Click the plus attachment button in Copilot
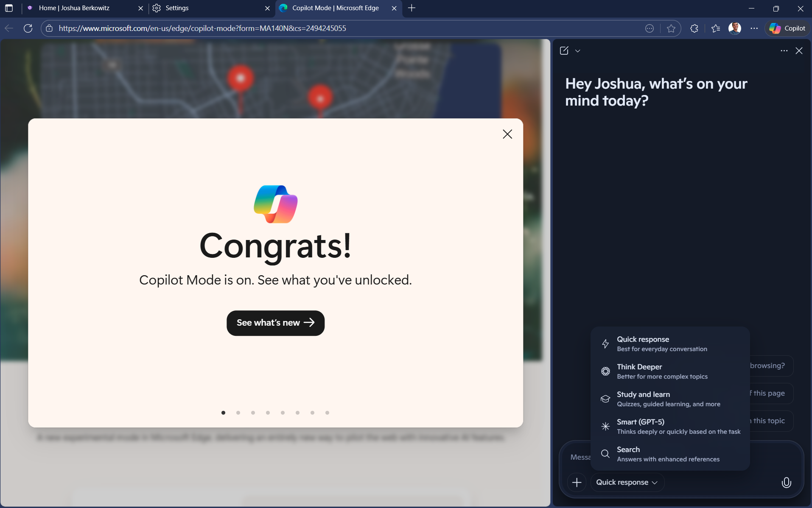Screen dimensions: 812x508 [577, 483]
